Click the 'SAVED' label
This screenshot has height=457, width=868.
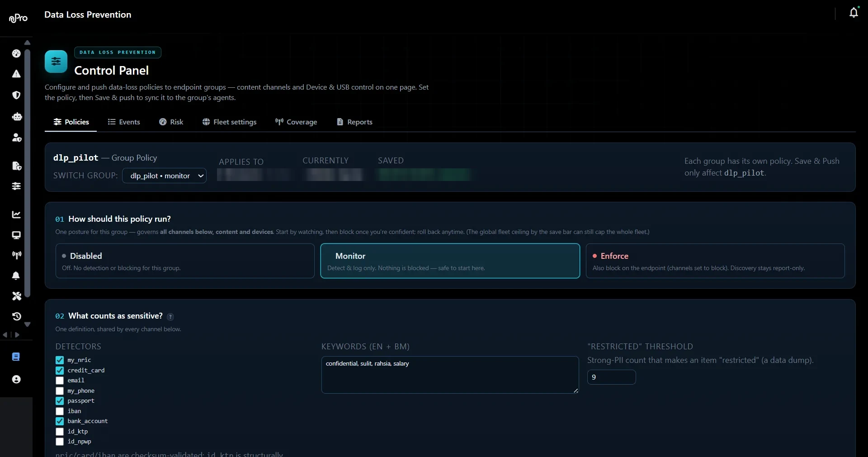[x=391, y=161]
